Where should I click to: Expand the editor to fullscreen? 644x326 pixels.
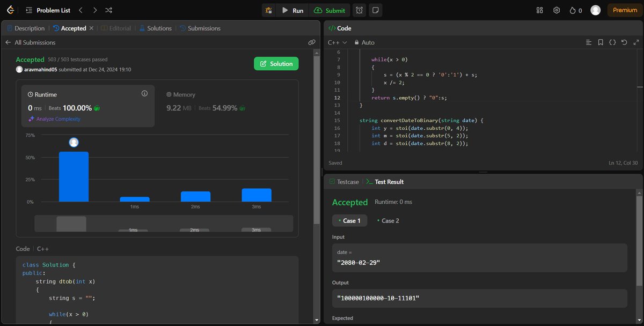coord(635,42)
